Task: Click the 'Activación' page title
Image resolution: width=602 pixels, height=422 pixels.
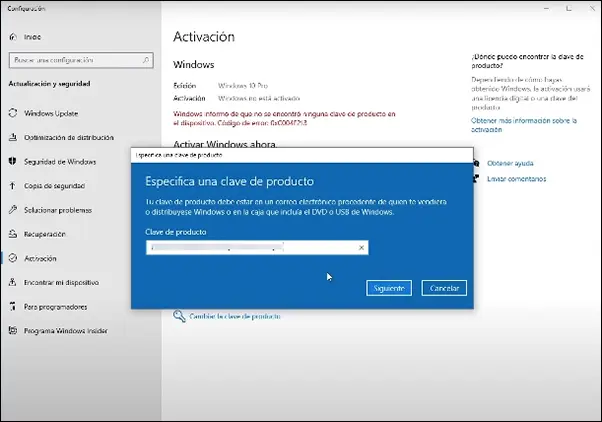Action: point(204,37)
